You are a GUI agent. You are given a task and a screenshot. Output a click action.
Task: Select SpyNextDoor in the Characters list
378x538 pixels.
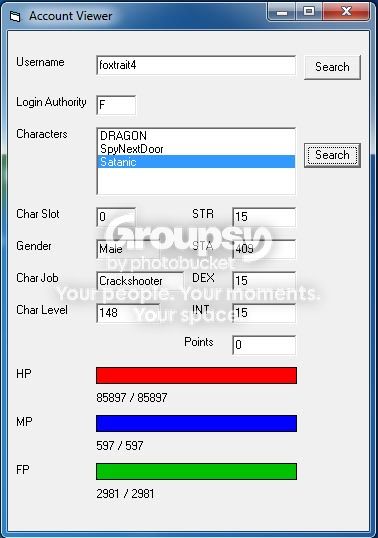[x=196, y=149]
